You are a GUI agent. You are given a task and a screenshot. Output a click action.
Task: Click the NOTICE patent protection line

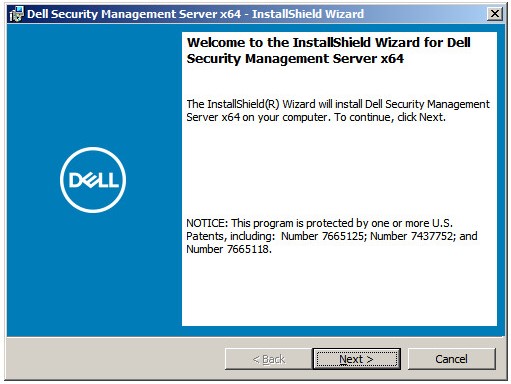click(x=319, y=223)
